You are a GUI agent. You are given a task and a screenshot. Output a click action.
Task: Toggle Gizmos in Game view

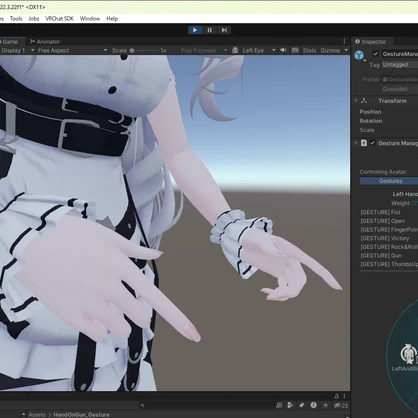point(330,50)
